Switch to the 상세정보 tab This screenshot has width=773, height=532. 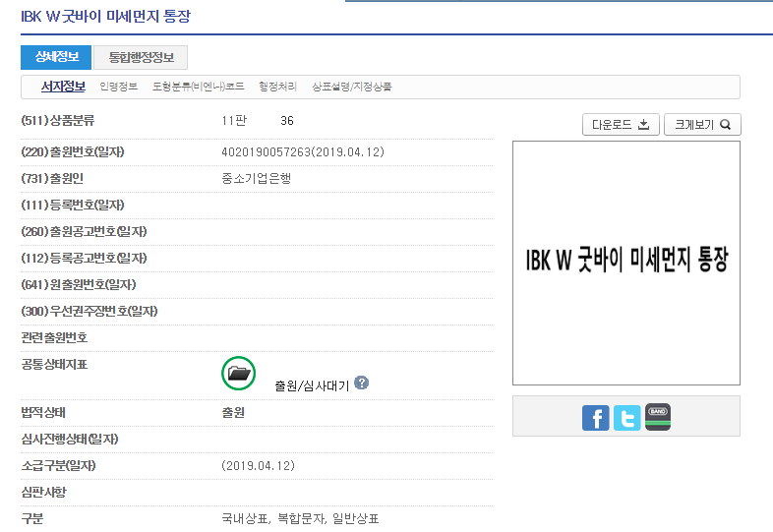(x=56, y=57)
